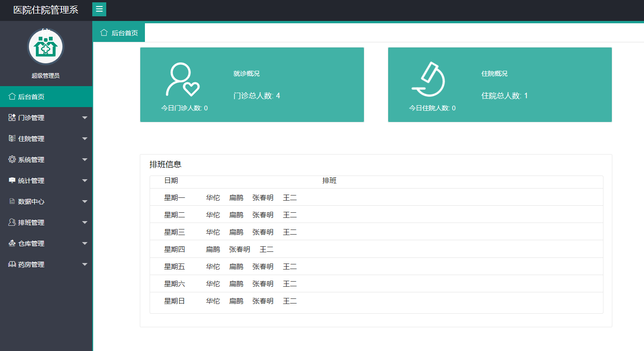The height and width of the screenshot is (351, 644).
Task: Click 张春明 in the 星期三 row
Action: point(263,232)
